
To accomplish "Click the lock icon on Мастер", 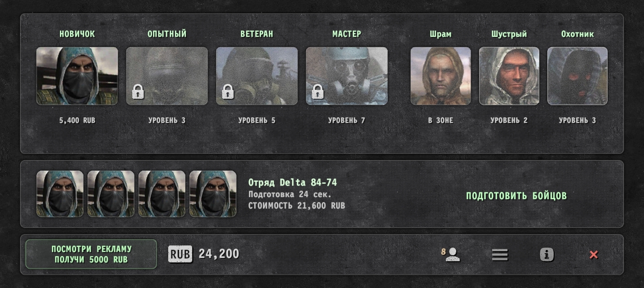I will click(x=318, y=92).
